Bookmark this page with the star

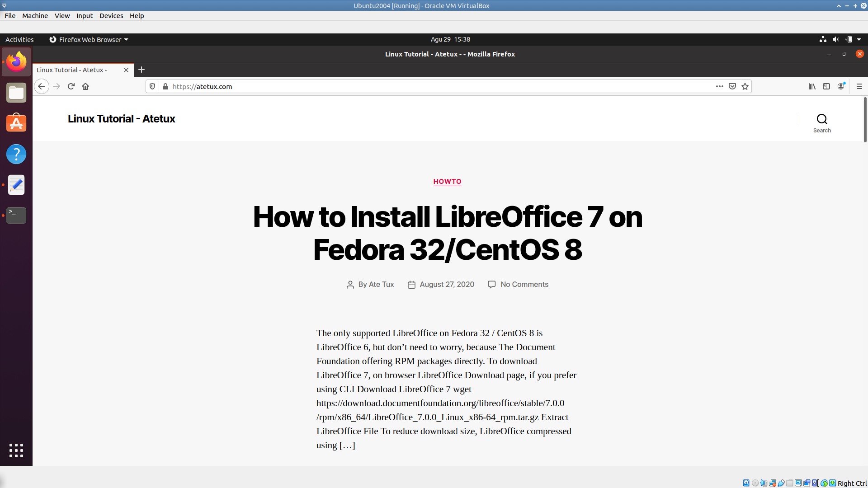coord(745,86)
